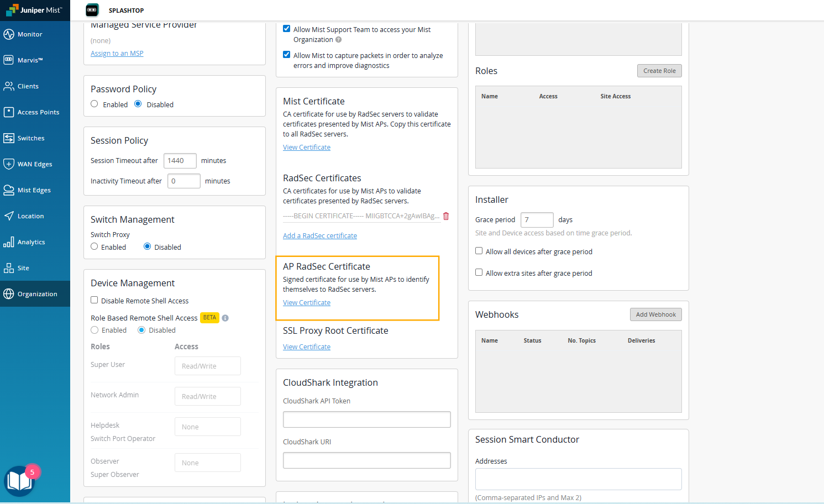Open Observer access dropdown

pyautogui.click(x=208, y=463)
